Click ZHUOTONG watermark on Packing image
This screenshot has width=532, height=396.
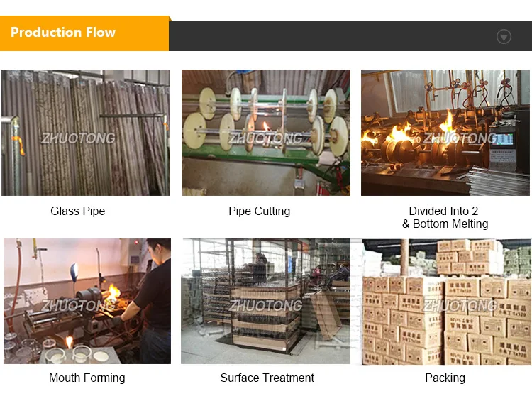[x=460, y=306]
